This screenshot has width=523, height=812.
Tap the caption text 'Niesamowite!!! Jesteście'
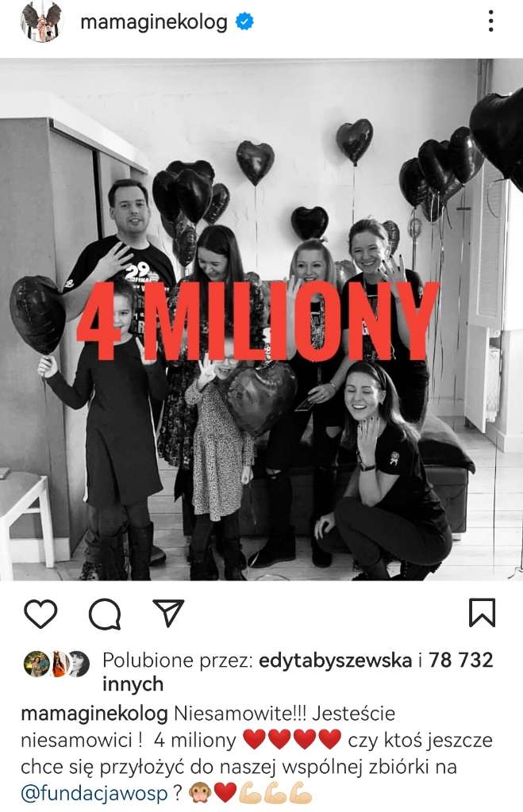pyautogui.click(x=285, y=713)
